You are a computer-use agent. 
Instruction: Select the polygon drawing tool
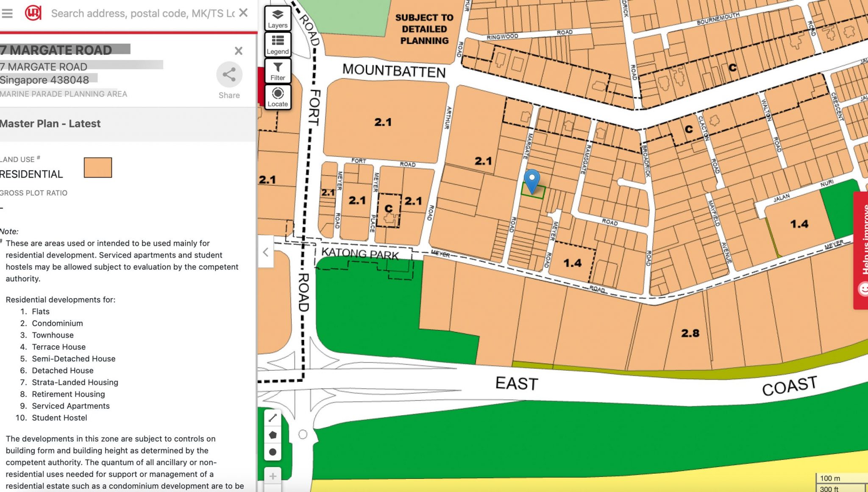click(x=273, y=435)
